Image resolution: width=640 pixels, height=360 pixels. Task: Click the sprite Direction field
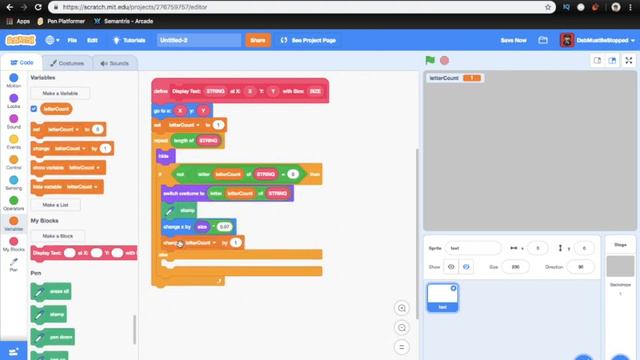580,267
